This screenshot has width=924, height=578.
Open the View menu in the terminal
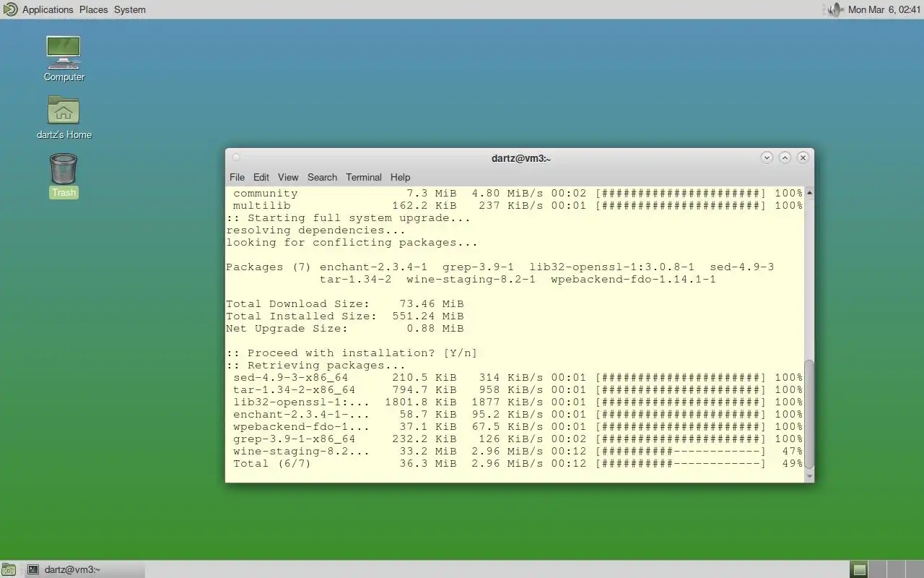[x=288, y=177]
